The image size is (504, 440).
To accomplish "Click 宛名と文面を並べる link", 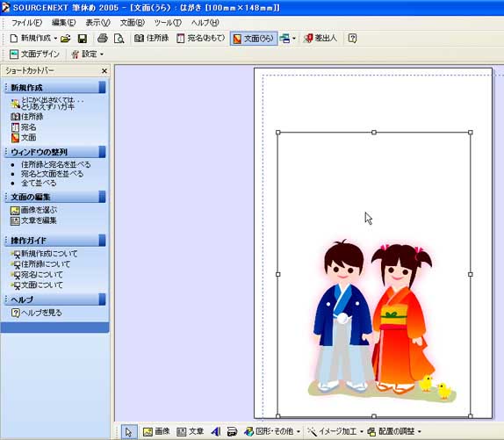I will pos(52,174).
